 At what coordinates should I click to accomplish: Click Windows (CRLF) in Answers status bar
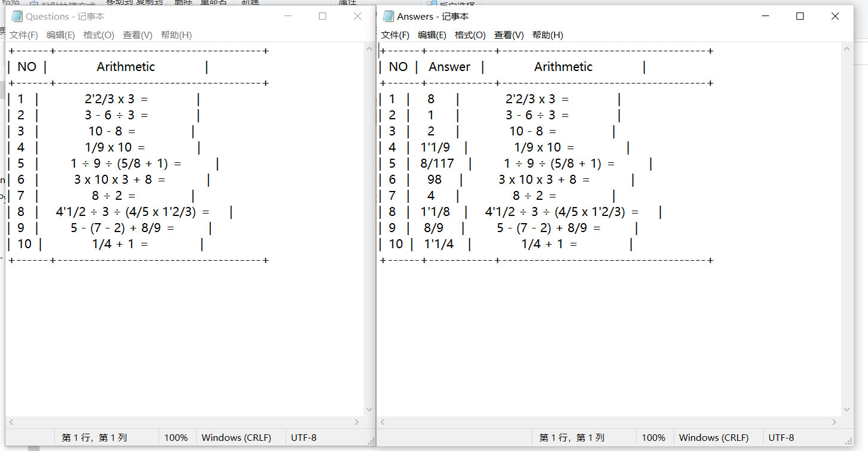(x=714, y=438)
